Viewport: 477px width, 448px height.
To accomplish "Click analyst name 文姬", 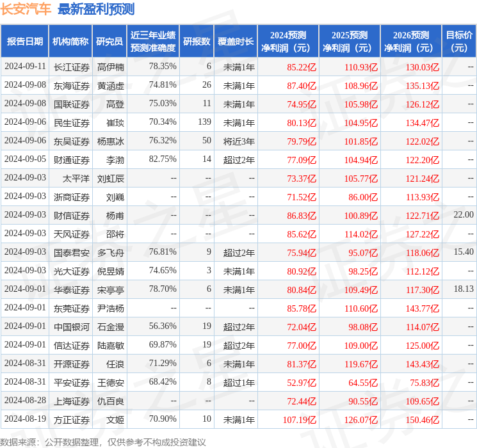I will (115, 419).
